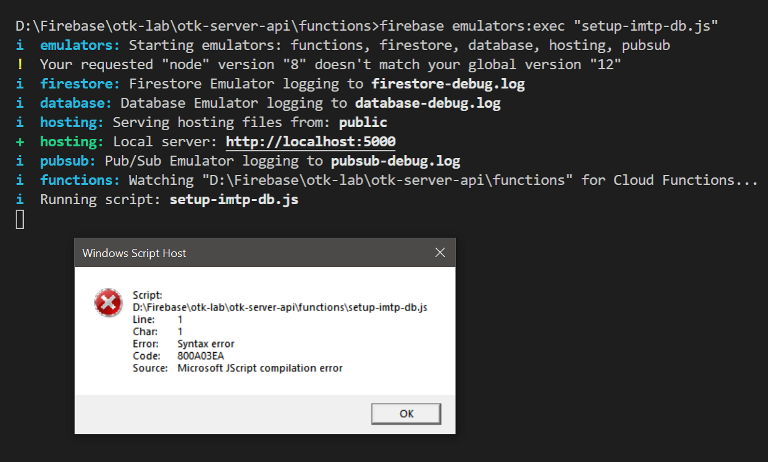
Task: Click the pubsub-debug.log filename
Action: point(395,161)
